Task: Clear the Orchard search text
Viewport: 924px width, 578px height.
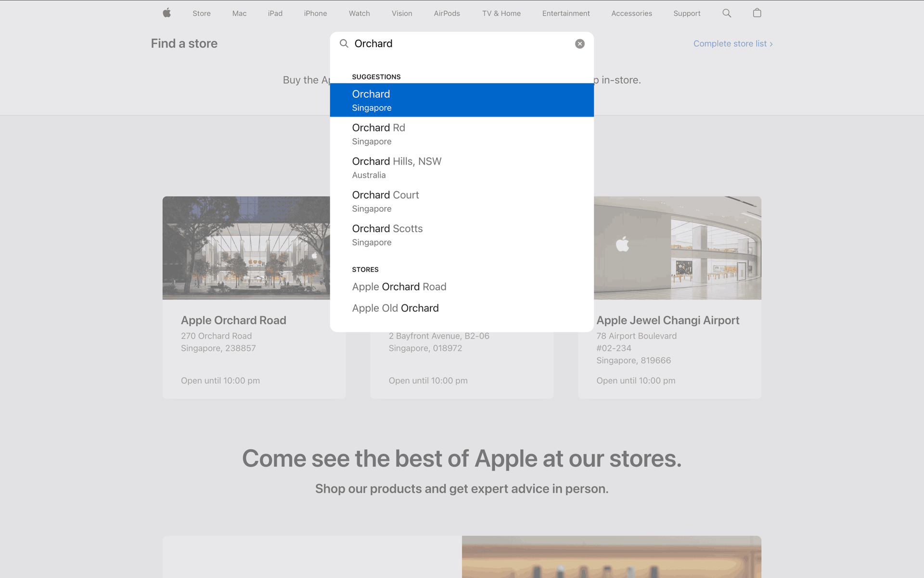Action: [580, 44]
